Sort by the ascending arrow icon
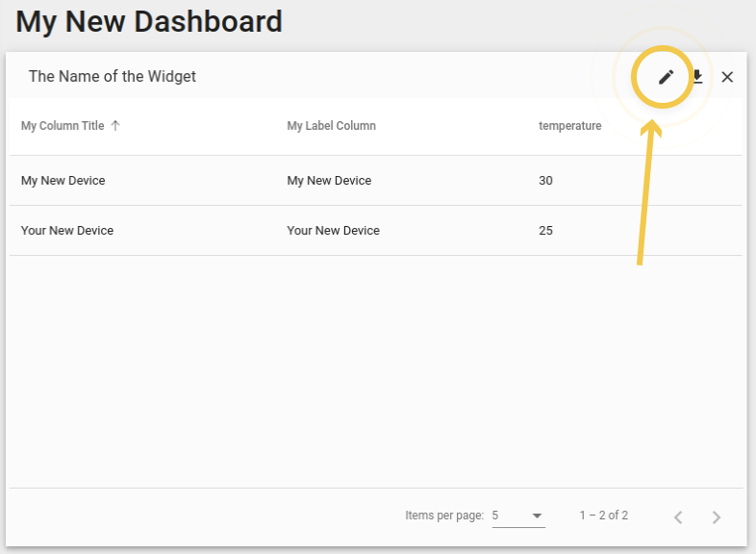The image size is (756, 554). (x=115, y=126)
